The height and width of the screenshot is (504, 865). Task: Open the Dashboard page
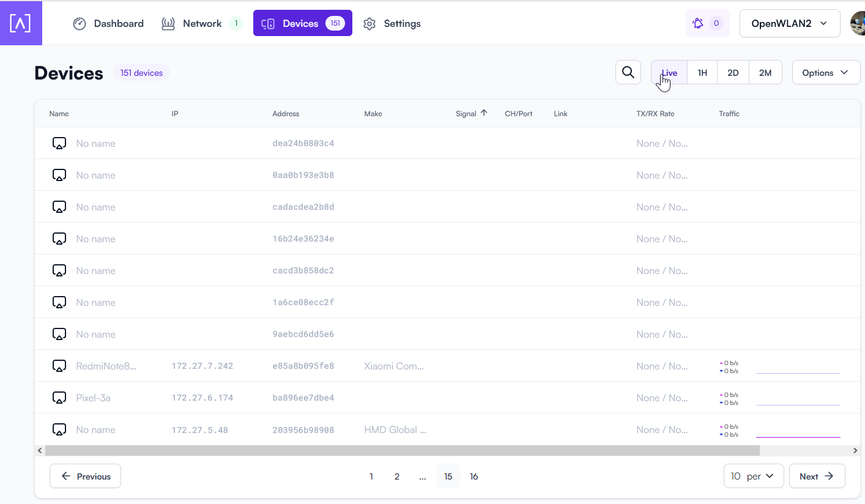click(108, 23)
